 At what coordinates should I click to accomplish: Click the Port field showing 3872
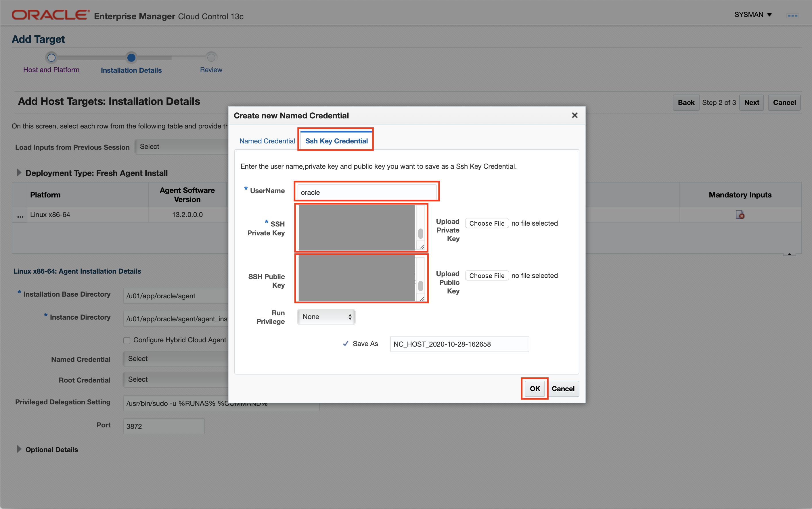click(x=164, y=426)
